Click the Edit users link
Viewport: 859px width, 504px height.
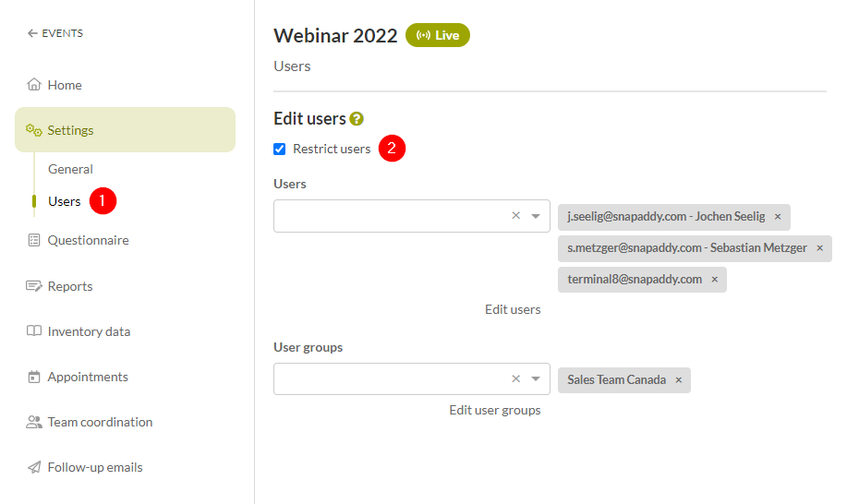[513, 309]
